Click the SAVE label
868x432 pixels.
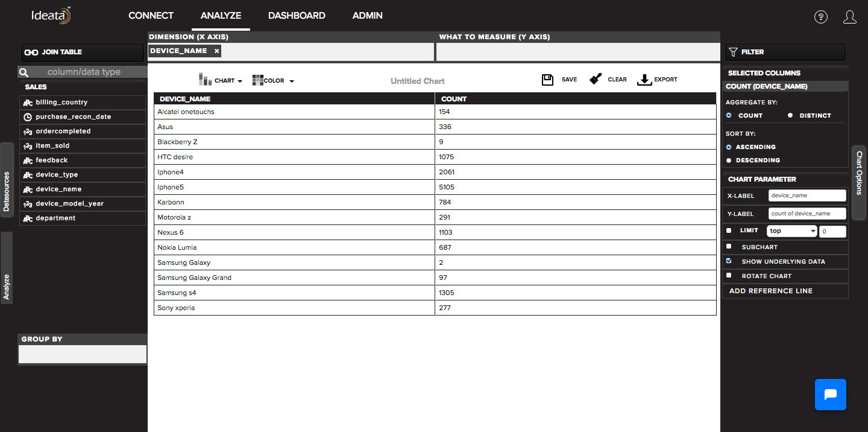point(569,80)
